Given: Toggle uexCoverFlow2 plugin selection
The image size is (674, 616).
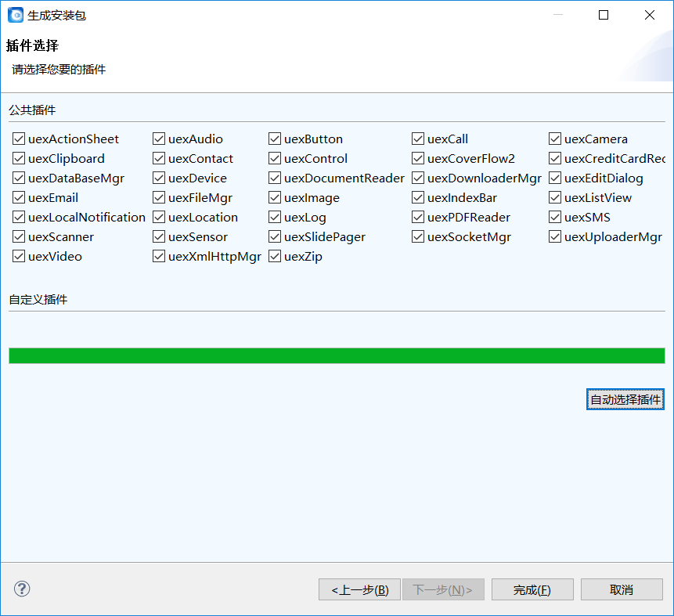Looking at the screenshot, I should [x=418, y=159].
